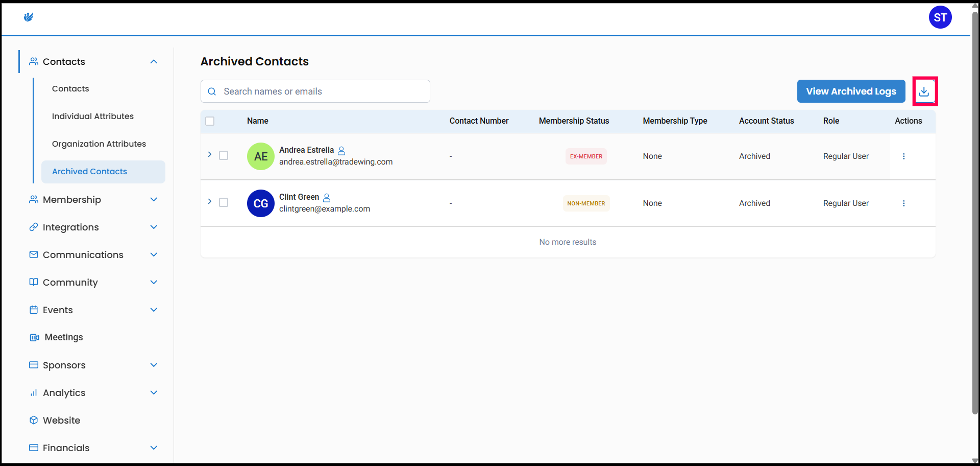This screenshot has height=466, width=980.
Task: Check the box for Andrea Estrella
Action: pyautogui.click(x=224, y=155)
